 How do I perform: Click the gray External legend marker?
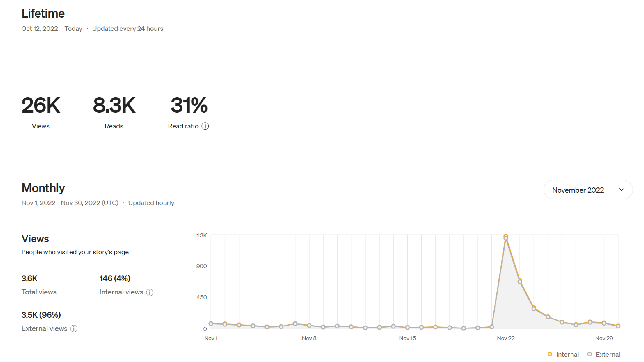pos(589,354)
